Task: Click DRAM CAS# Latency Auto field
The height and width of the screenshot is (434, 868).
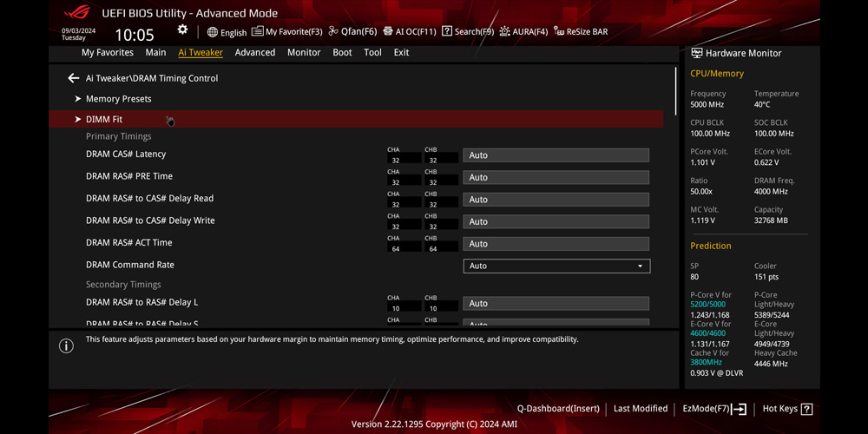Action: click(x=556, y=155)
